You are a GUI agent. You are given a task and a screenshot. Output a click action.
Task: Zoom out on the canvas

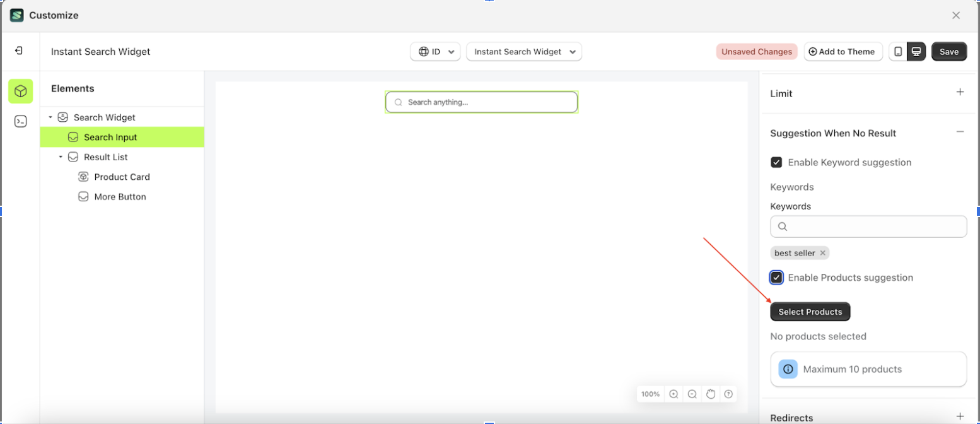click(x=692, y=394)
